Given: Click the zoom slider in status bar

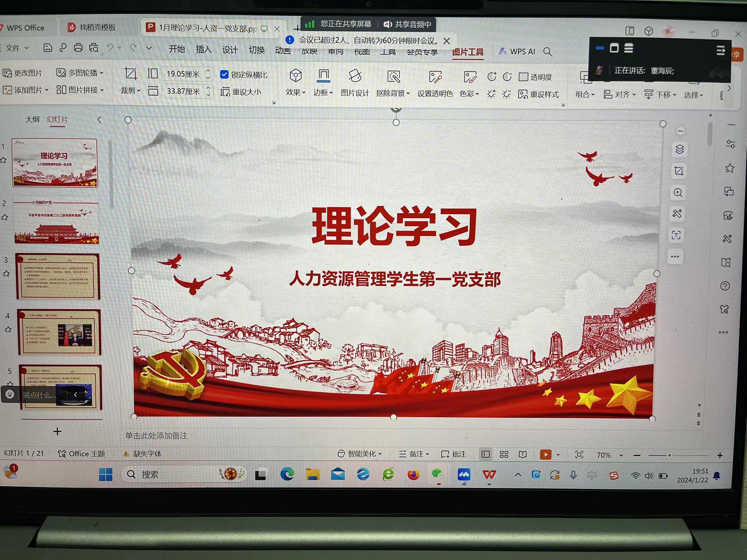Looking at the screenshot, I should coord(669,456).
